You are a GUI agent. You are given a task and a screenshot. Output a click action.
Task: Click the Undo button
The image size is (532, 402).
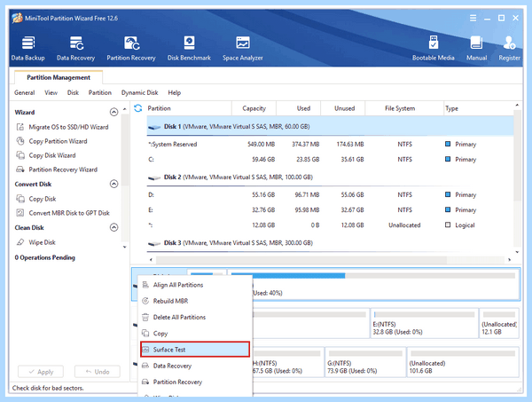97,372
